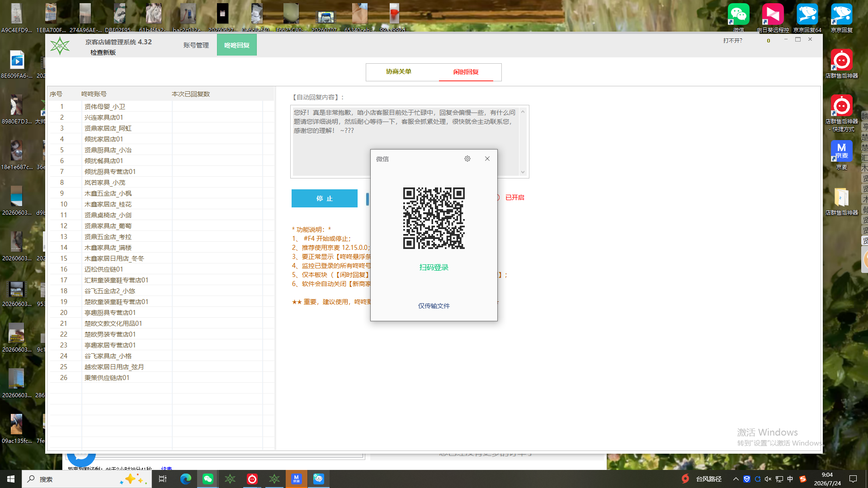868x488 pixels.
Task: Open 京麦 desktop shortcut icon
Action: [x=842, y=155]
